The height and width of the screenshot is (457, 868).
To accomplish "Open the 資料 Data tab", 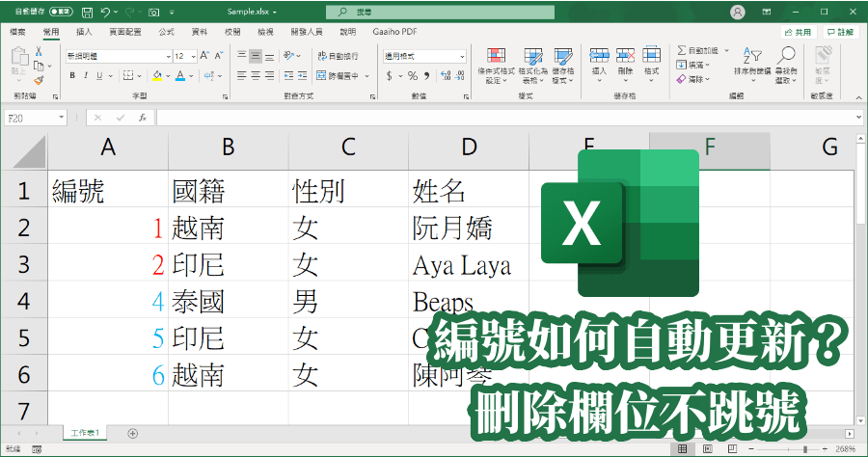I will pyautogui.click(x=200, y=32).
